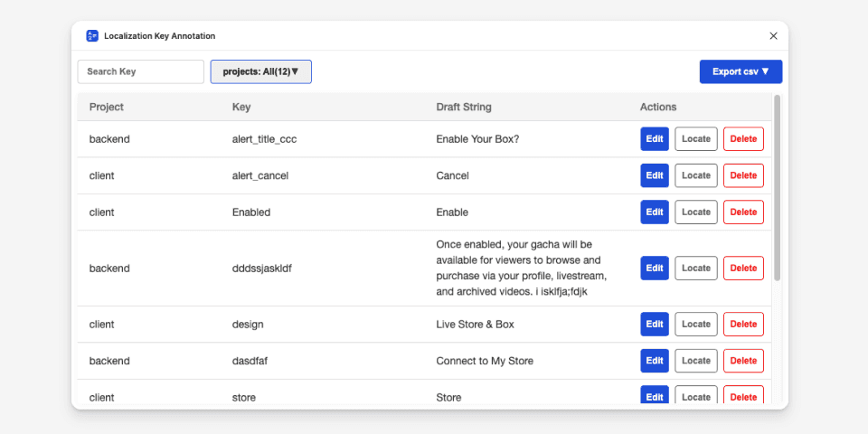Locate the store key

pos(696,395)
